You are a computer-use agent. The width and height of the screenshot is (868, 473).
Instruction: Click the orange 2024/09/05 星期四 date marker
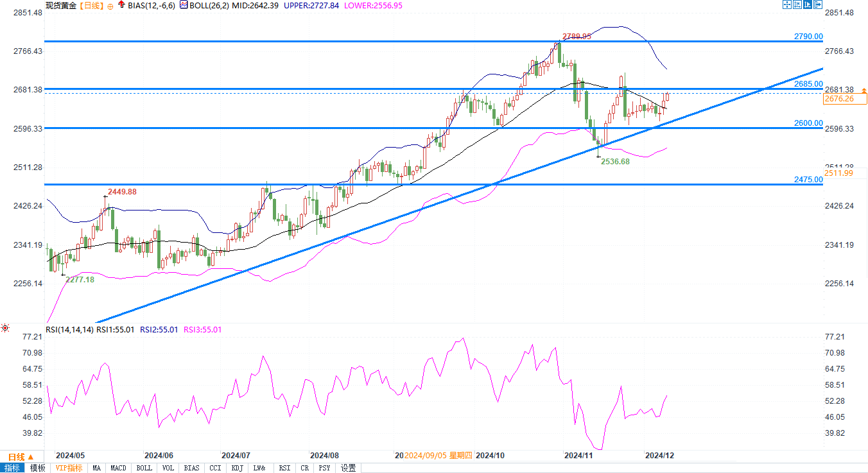[438, 456]
